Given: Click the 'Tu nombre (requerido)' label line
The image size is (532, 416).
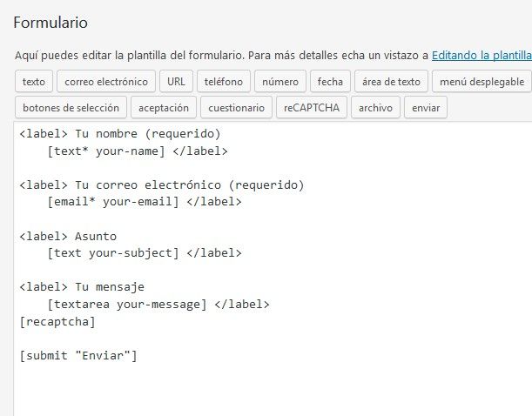Looking at the screenshot, I should click(120, 133).
